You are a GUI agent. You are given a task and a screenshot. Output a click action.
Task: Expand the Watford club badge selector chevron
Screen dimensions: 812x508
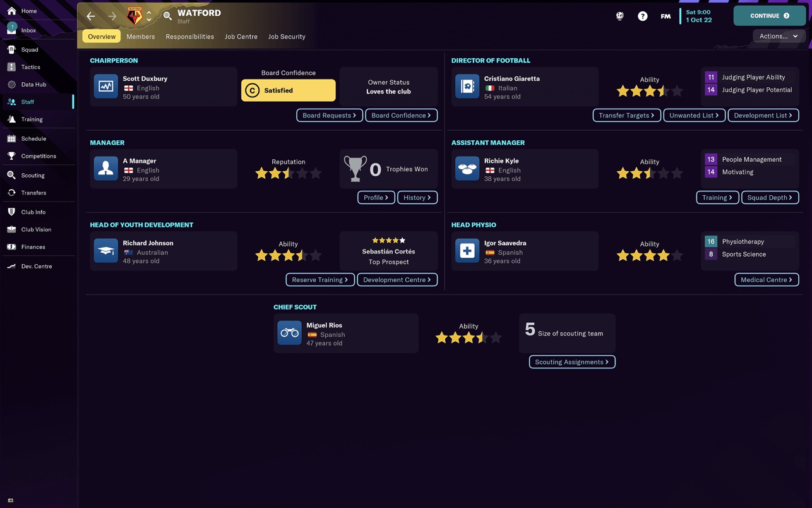click(x=149, y=16)
